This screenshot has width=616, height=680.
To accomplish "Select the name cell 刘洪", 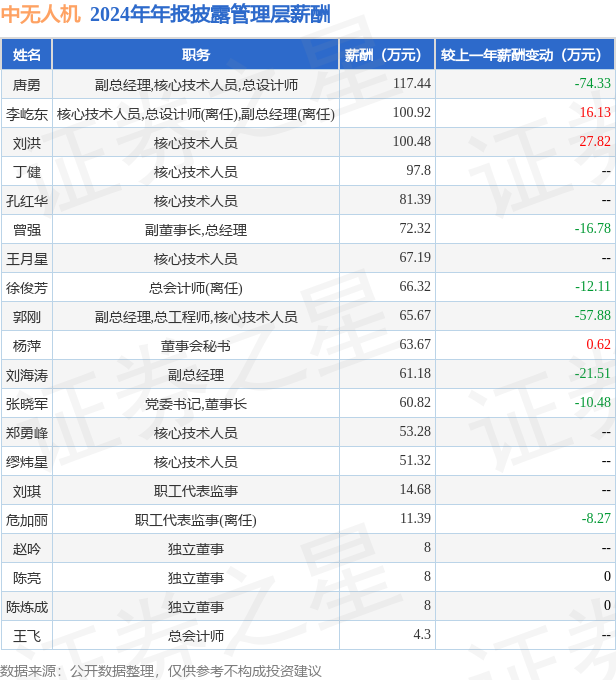I will pyautogui.click(x=26, y=143).
